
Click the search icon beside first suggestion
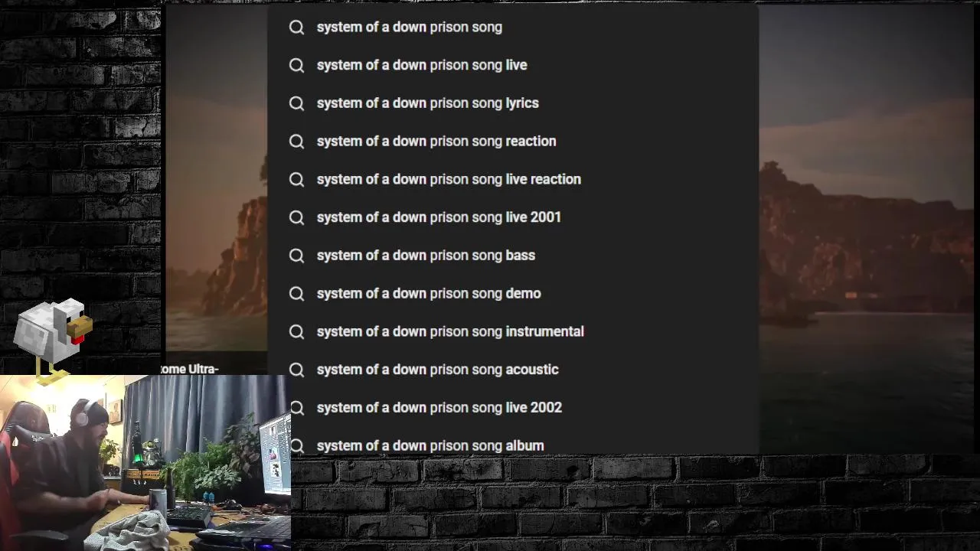pyautogui.click(x=297, y=28)
